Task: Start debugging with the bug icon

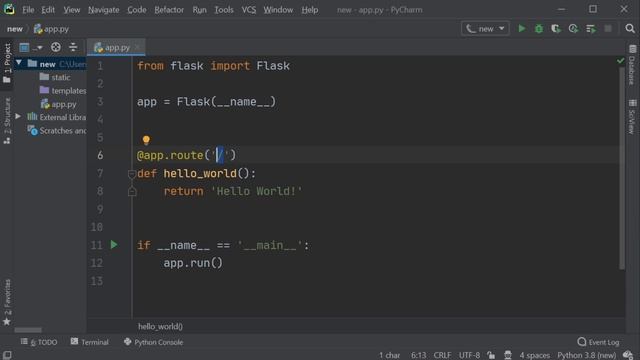Action: pyautogui.click(x=539, y=29)
